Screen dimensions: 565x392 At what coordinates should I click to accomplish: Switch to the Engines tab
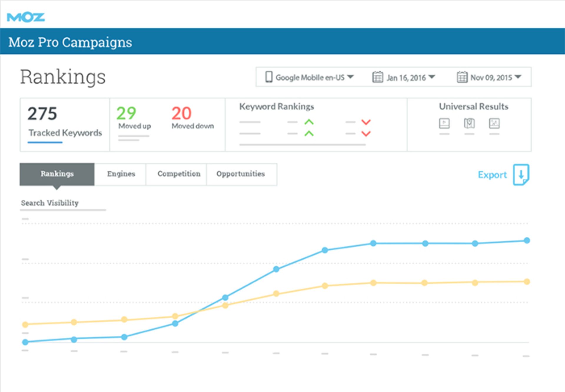tap(121, 174)
